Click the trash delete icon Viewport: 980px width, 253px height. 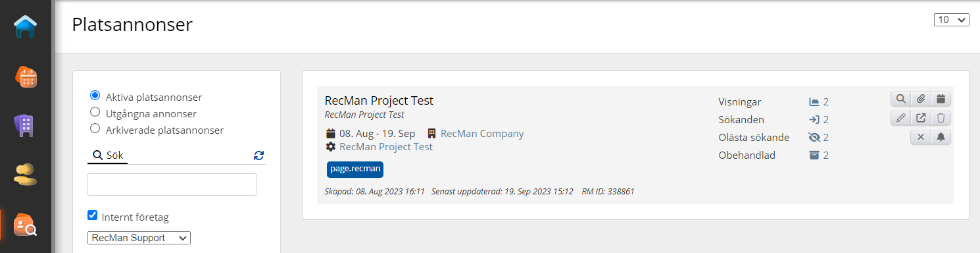click(x=941, y=118)
